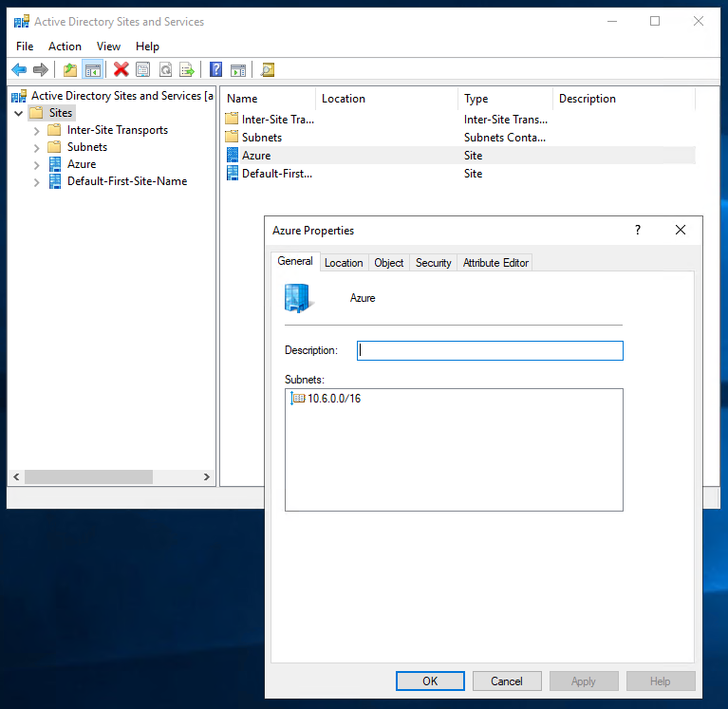The width and height of the screenshot is (728, 709).
Task: Click Azure site icon in the tree
Action: (x=55, y=164)
